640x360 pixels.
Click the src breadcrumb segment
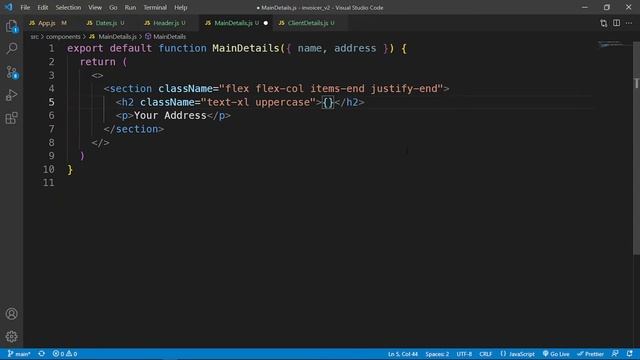click(34, 37)
